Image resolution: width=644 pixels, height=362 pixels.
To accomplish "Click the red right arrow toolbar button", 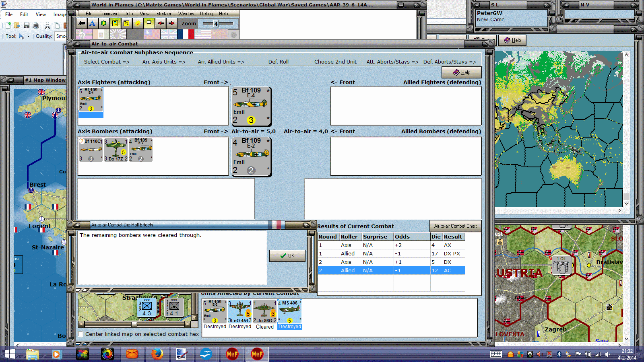I will [172, 23].
